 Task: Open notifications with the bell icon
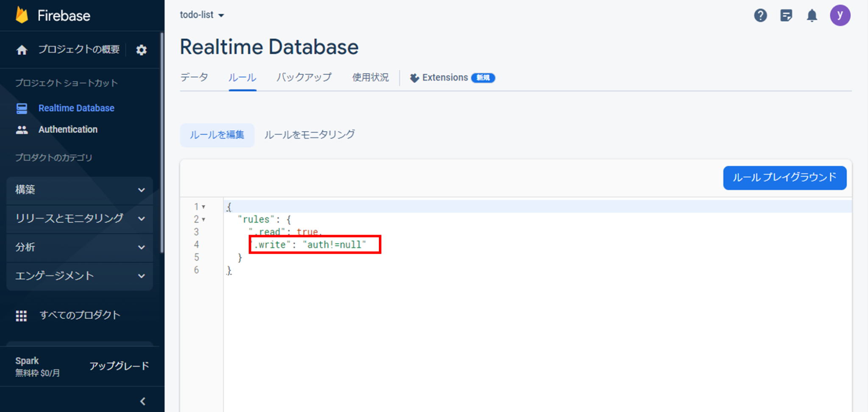pos(812,15)
